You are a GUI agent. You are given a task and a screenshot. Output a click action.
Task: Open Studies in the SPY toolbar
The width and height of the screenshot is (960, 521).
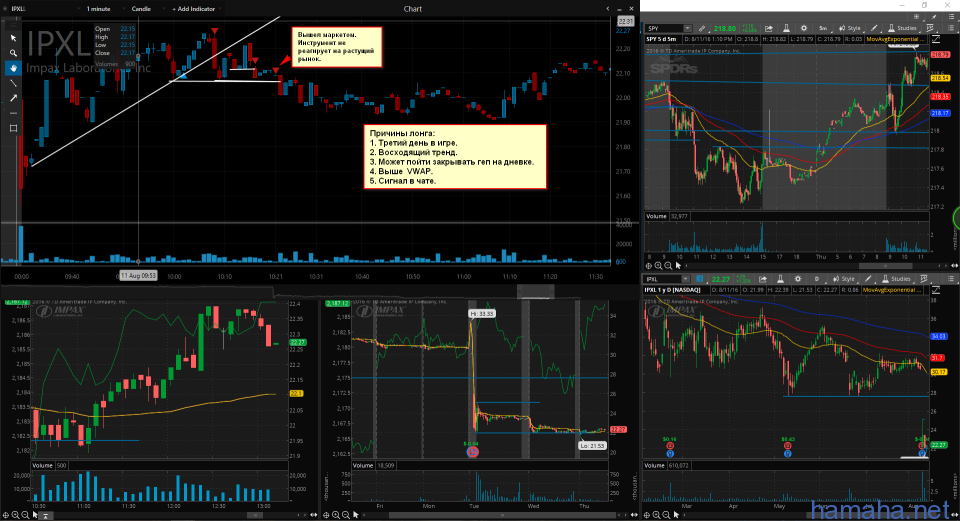point(902,28)
